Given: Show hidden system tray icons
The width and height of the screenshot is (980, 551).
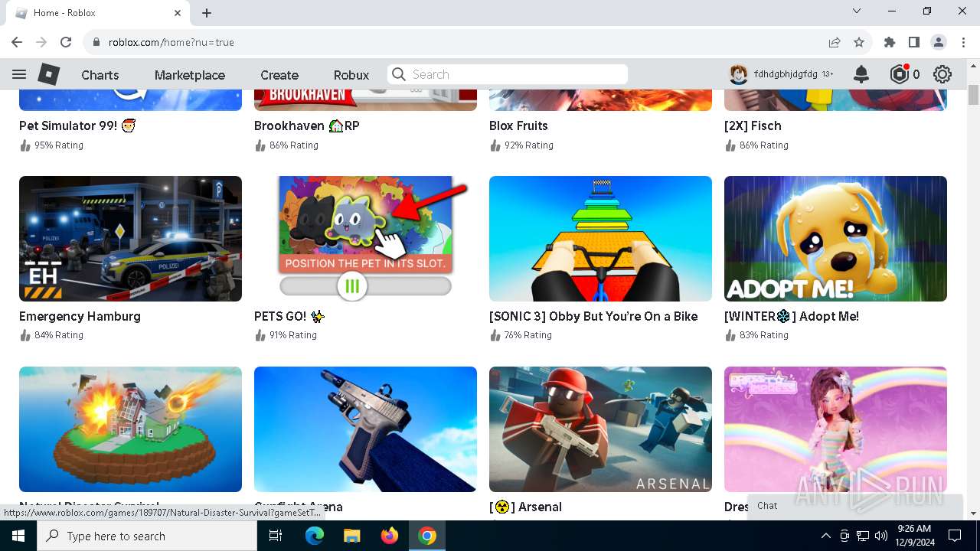Looking at the screenshot, I should (825, 536).
